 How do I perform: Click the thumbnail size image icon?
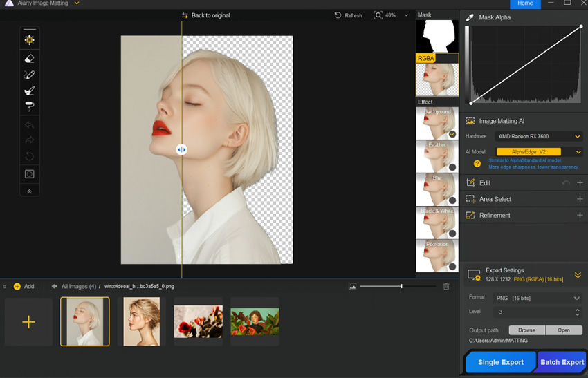tap(352, 287)
